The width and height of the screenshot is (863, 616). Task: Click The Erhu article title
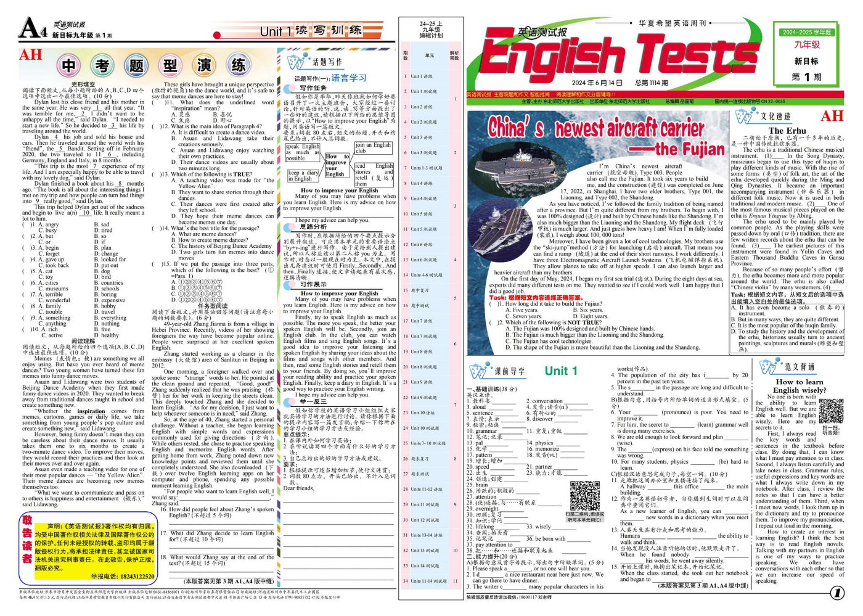coord(787,131)
